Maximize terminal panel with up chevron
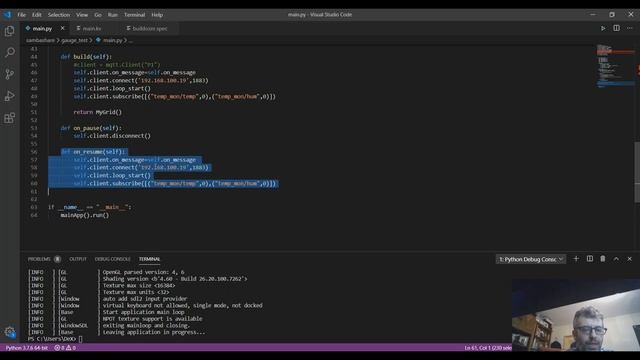Screen dimensions: 640x360 click(x=616, y=259)
